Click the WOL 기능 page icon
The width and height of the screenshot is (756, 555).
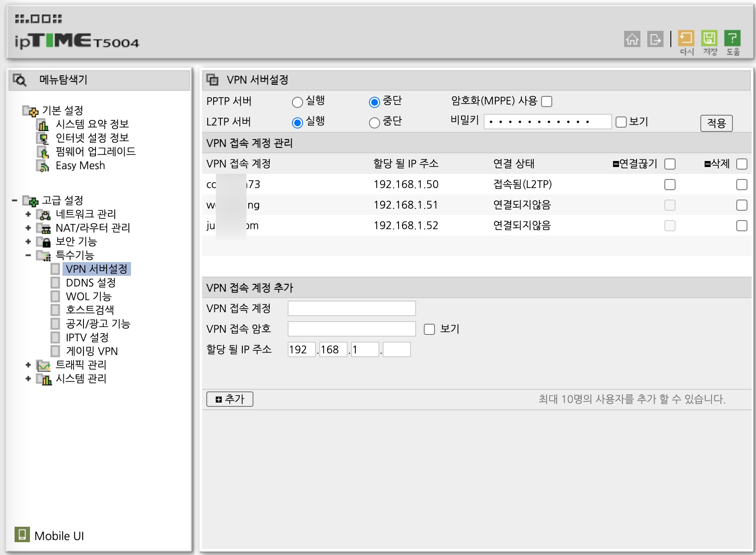55,296
